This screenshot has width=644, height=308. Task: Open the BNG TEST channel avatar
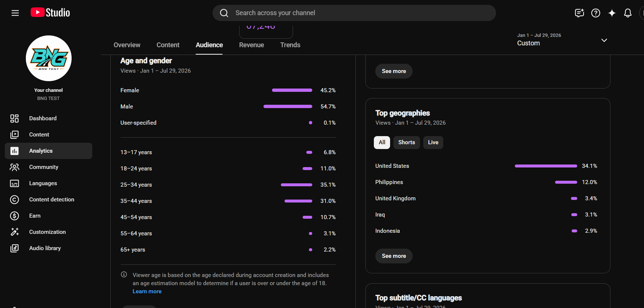[49, 58]
